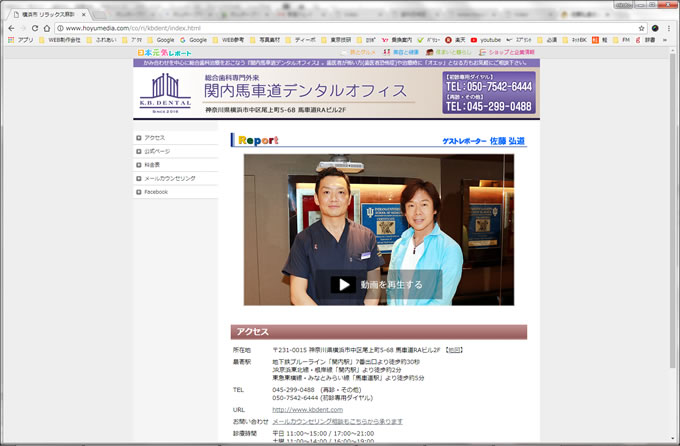
Task: Play the video with 動画を再生する button
Action: pos(379,285)
